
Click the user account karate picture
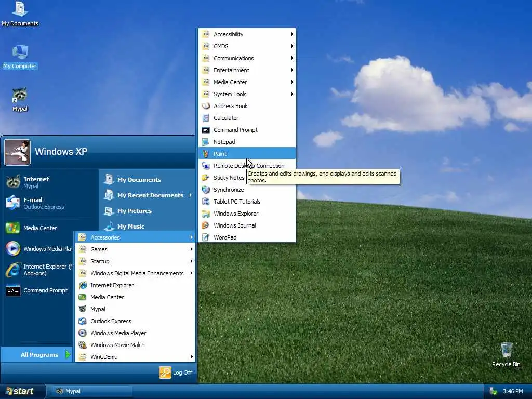pos(17,152)
